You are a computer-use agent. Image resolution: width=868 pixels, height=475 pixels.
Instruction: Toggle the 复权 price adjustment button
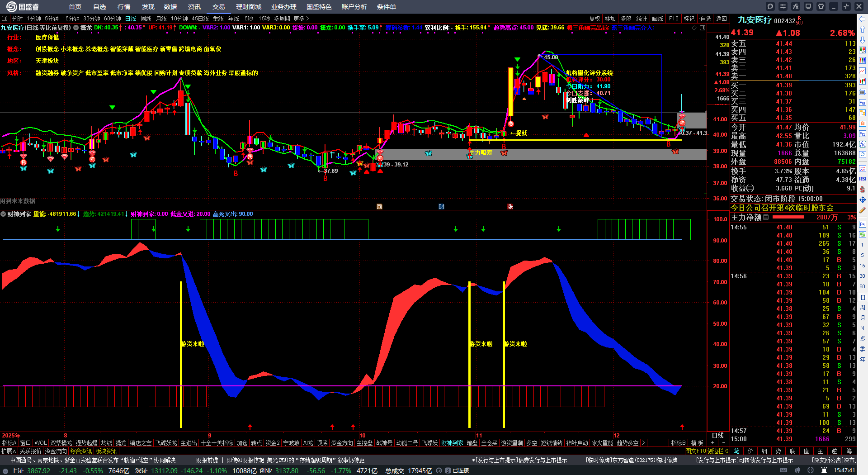[595, 19]
